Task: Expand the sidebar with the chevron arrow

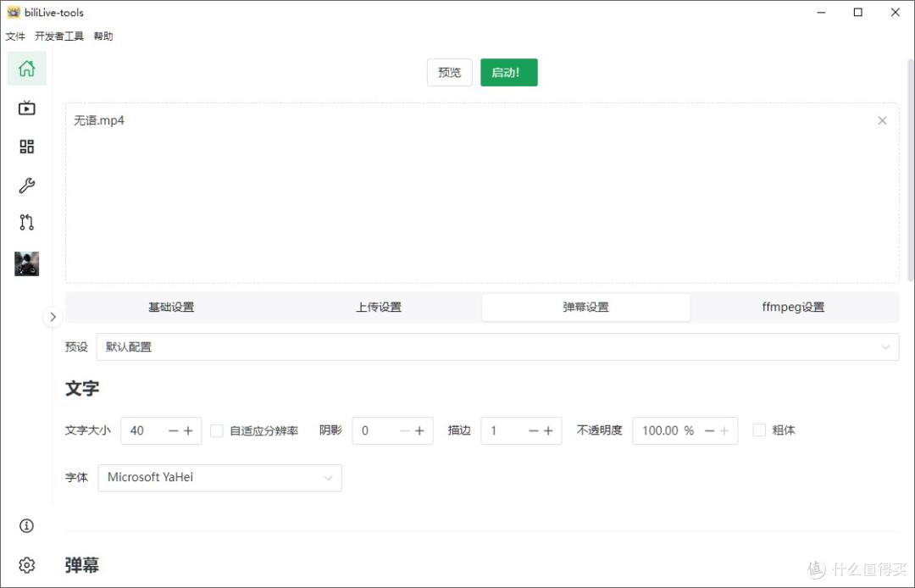Action: pyautogui.click(x=53, y=316)
